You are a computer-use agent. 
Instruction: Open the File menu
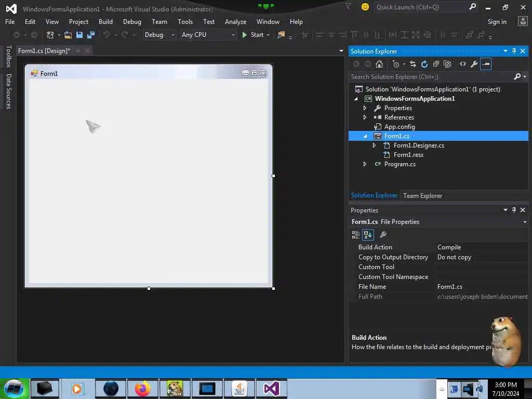click(10, 22)
